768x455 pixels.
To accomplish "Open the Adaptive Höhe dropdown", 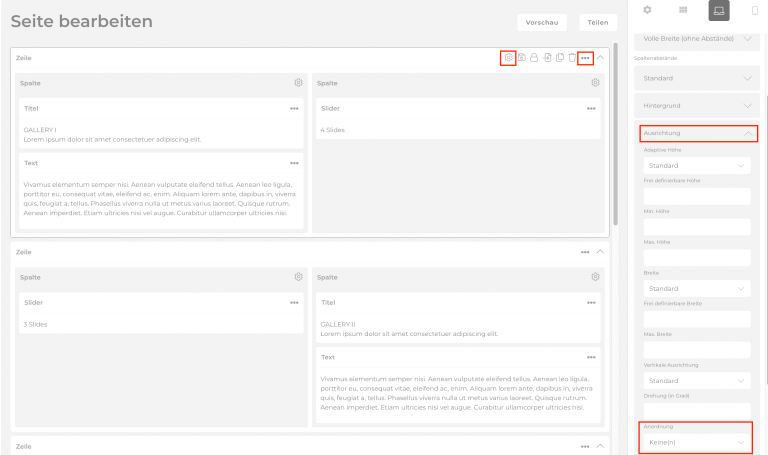I will (x=697, y=165).
